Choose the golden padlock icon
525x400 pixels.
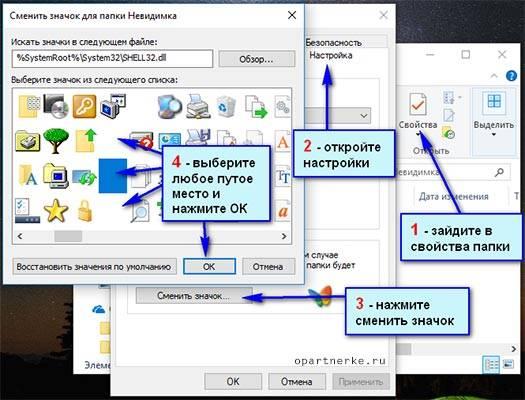pos(85,211)
